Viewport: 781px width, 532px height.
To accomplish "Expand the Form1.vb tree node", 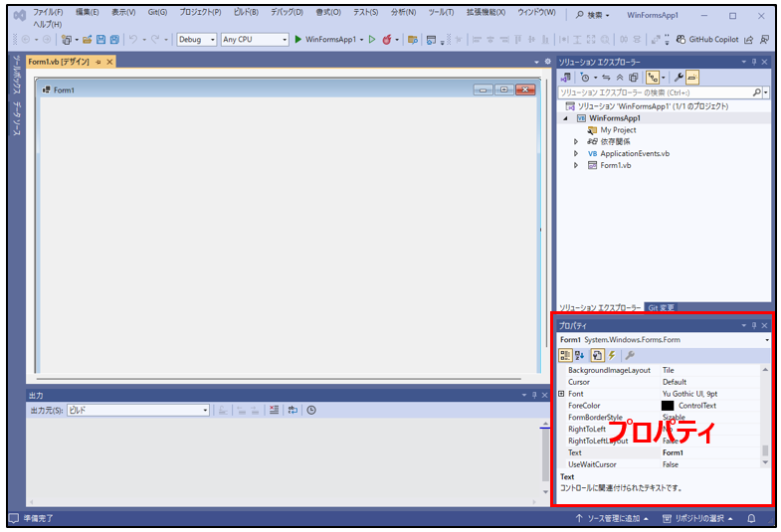I will click(576, 165).
